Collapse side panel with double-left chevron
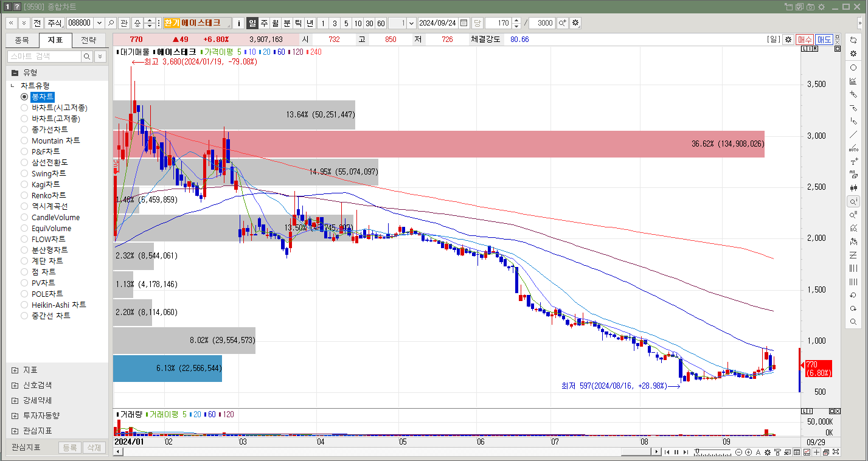868x461 pixels. (x=11, y=23)
